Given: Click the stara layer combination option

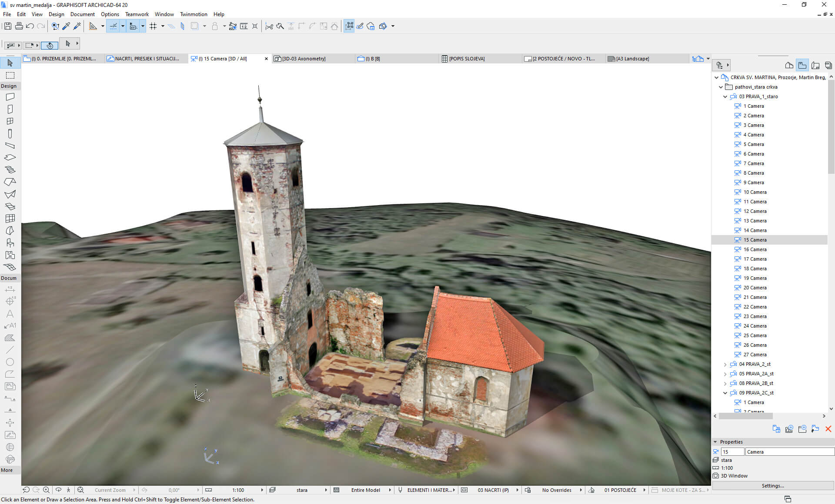Looking at the screenshot, I should 302,490.
